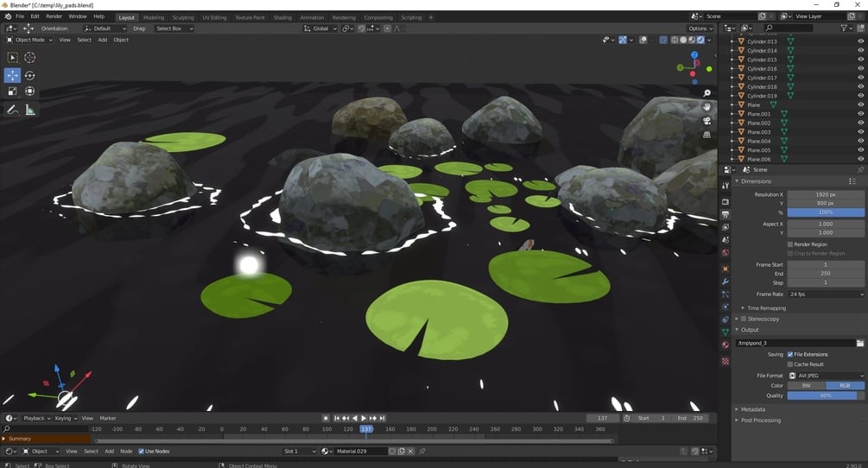Open the Frame Rate 24 fps dropdown
This screenshot has width=868, height=468.
(x=826, y=294)
